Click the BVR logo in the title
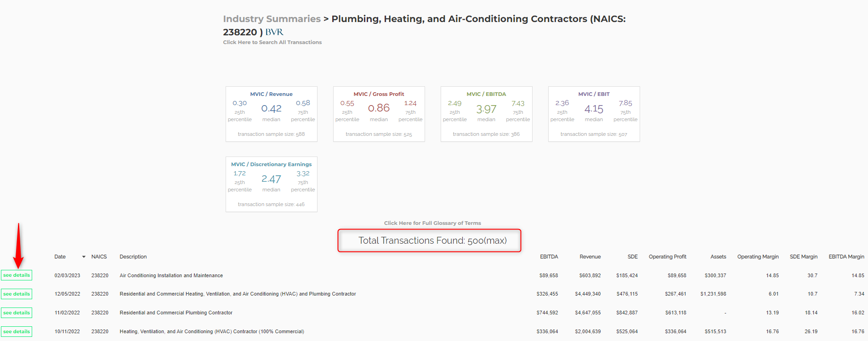The width and height of the screenshot is (868, 341). click(x=274, y=32)
